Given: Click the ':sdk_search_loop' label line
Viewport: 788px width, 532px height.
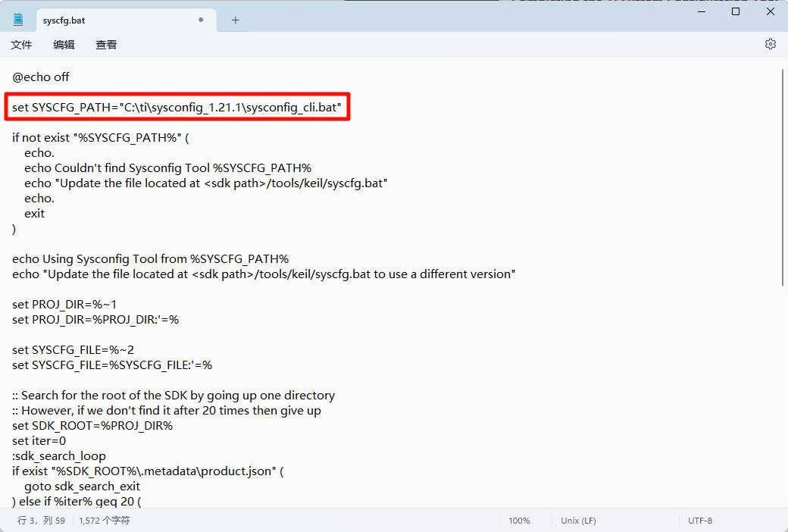Looking at the screenshot, I should pyautogui.click(x=59, y=456).
